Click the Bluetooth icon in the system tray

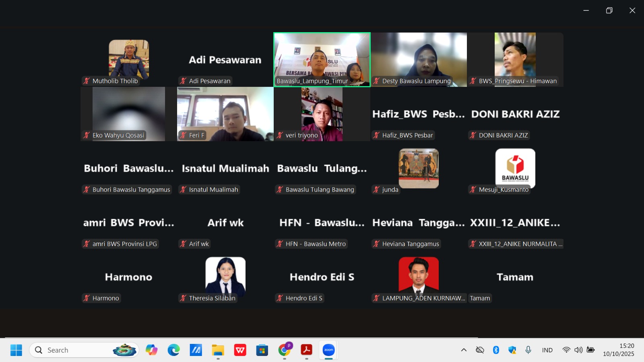click(x=496, y=350)
